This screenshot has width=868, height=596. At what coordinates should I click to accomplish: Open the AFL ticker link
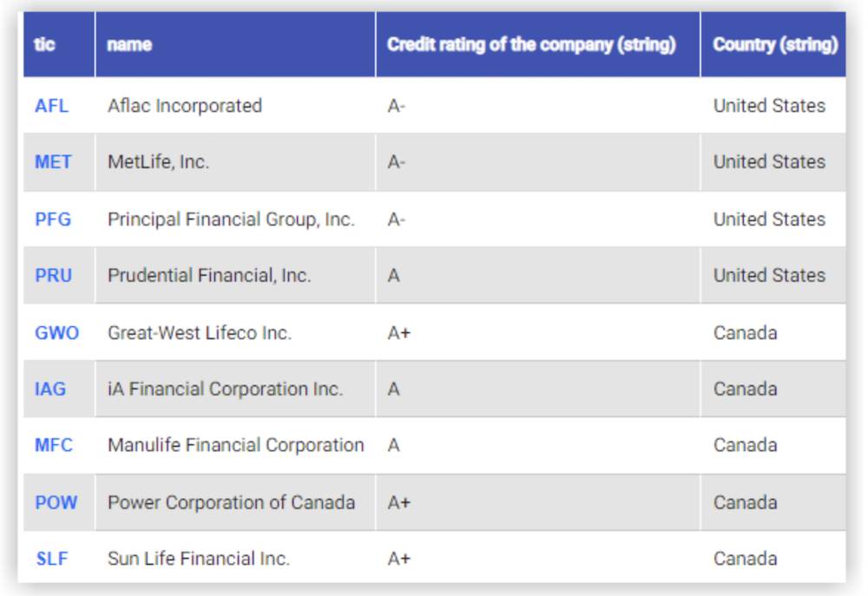click(51, 106)
